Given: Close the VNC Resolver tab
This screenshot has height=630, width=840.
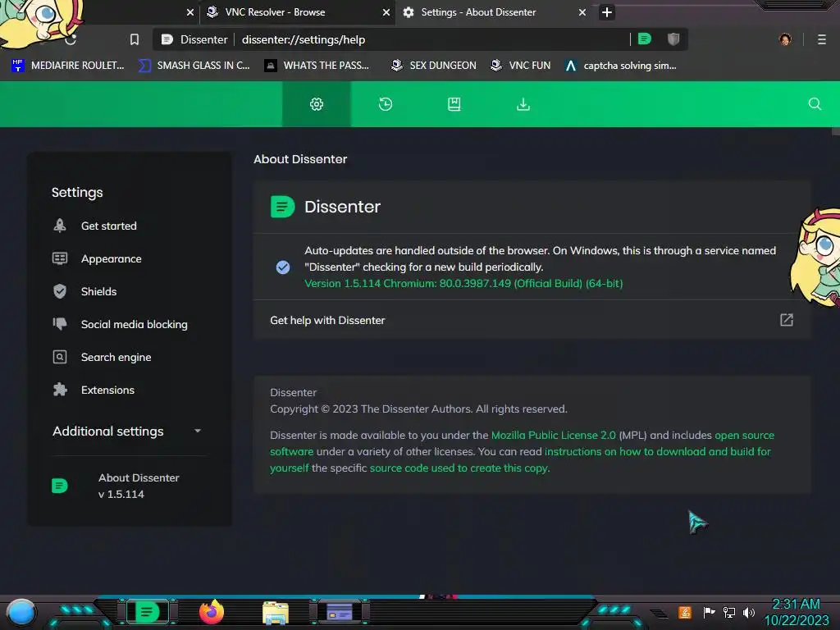Looking at the screenshot, I should (x=386, y=12).
